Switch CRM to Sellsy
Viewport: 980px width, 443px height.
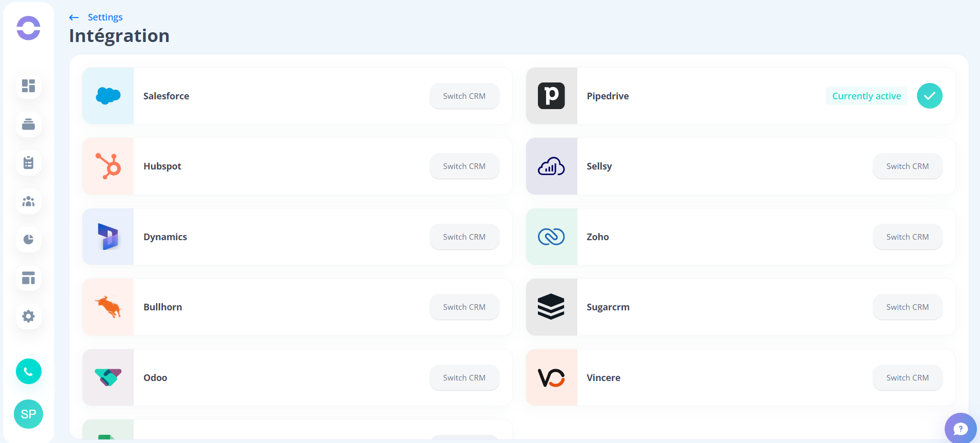pyautogui.click(x=908, y=166)
